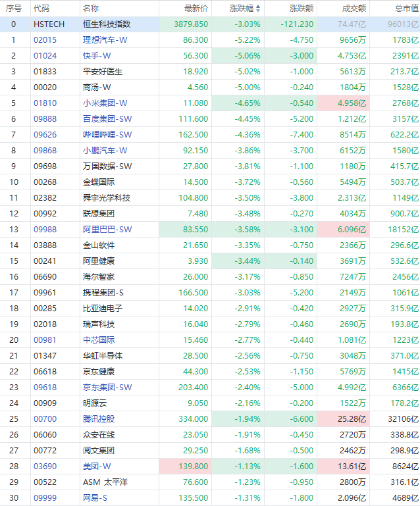Click the 6.096亿 turnover cell for 阿里巴巴-SW
Screen dimensions: 420x506
point(344,230)
